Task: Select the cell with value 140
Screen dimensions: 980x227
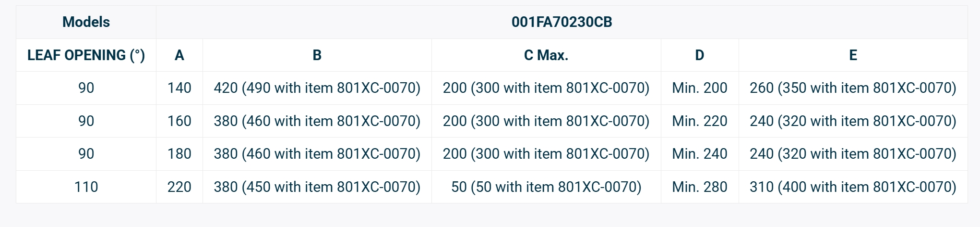Action: point(179,88)
